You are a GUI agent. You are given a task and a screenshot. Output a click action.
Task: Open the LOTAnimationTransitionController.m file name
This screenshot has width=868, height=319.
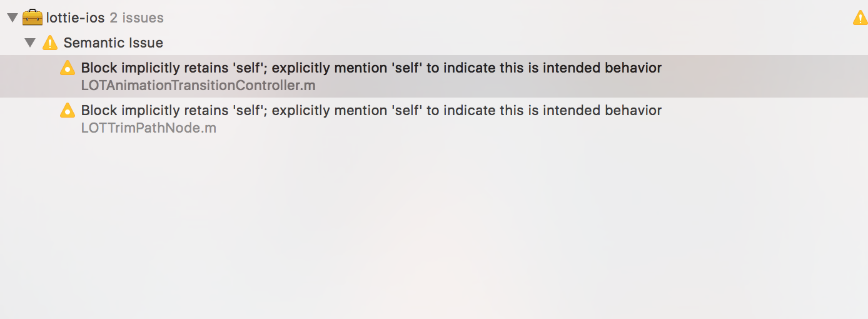point(198,86)
